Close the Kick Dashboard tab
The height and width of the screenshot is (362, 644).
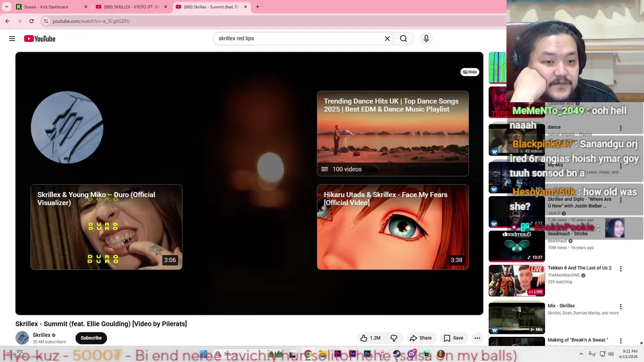86,7
